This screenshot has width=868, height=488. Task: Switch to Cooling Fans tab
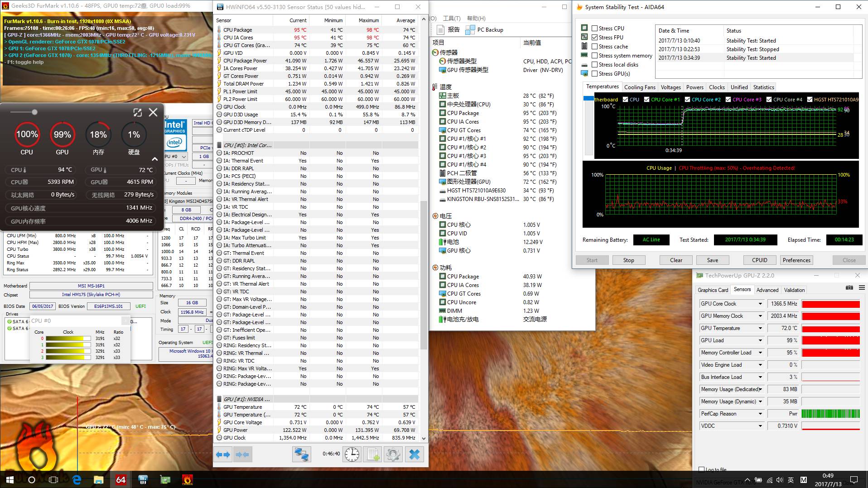click(x=639, y=87)
